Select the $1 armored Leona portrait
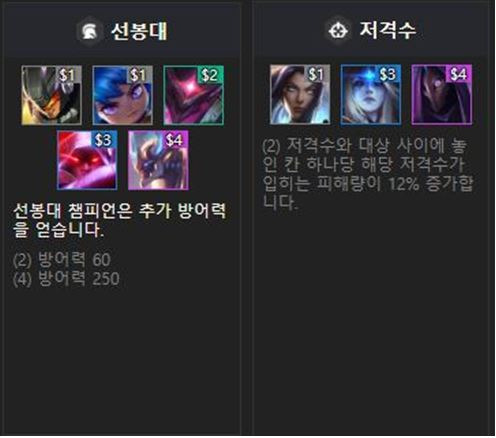This screenshot has height=438, width=496. (52, 95)
